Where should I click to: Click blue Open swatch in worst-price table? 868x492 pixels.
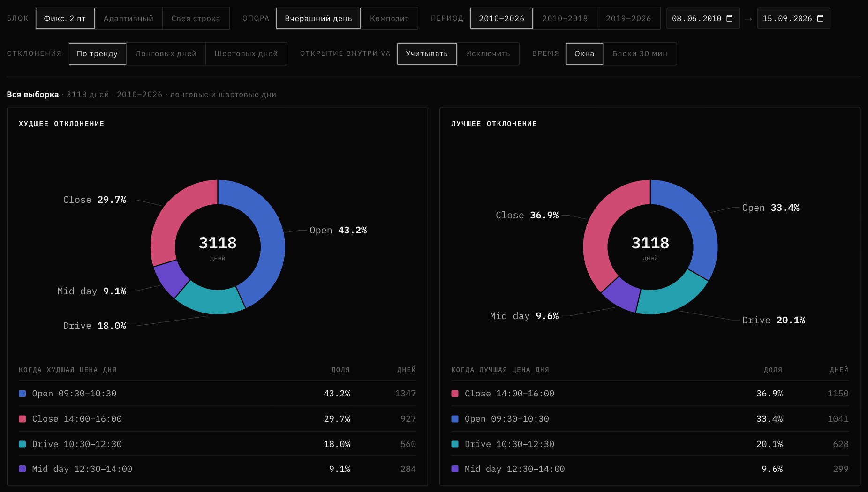(22, 394)
